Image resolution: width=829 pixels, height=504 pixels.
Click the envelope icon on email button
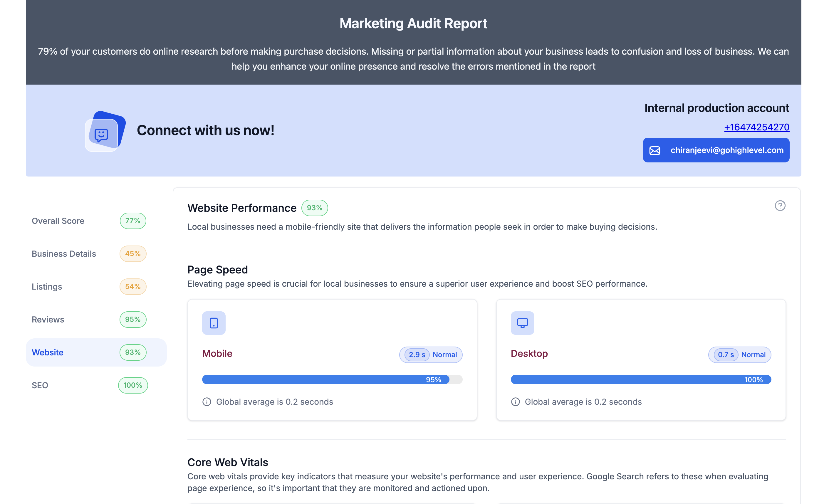pos(655,150)
